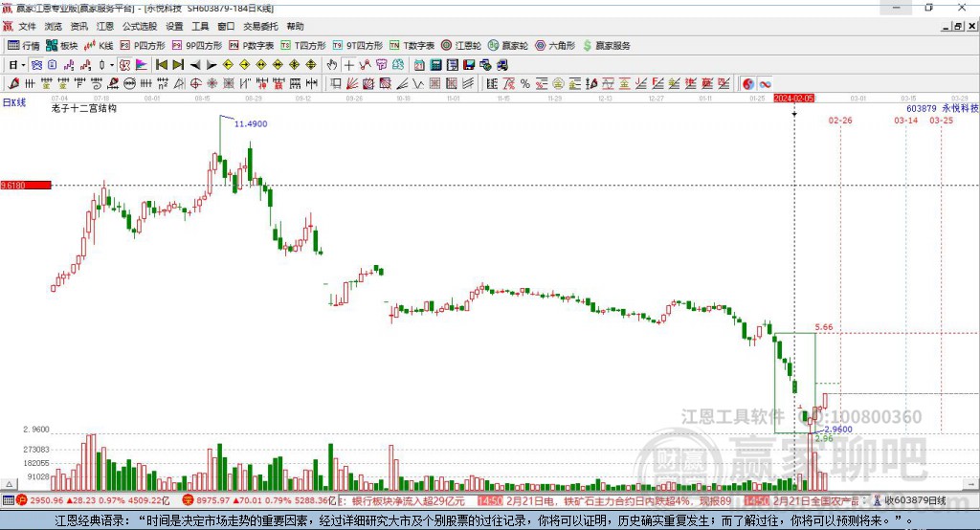Open the 六角形 hexagon tool

pyautogui.click(x=555, y=46)
